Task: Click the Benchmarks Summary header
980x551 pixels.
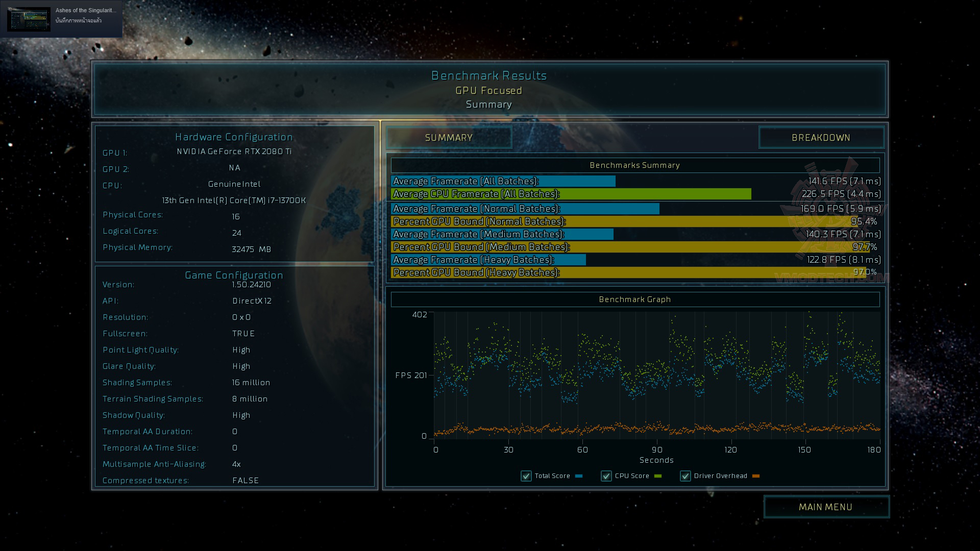Action: coord(635,165)
